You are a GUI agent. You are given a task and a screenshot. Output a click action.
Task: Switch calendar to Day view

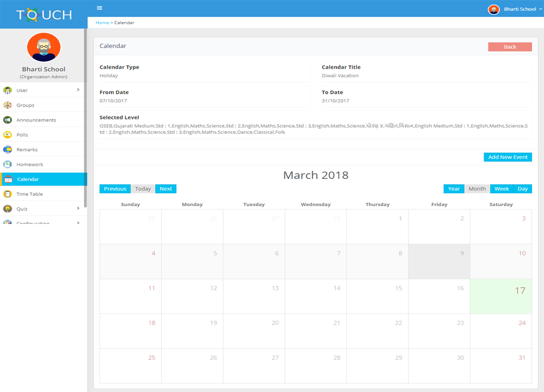point(522,189)
